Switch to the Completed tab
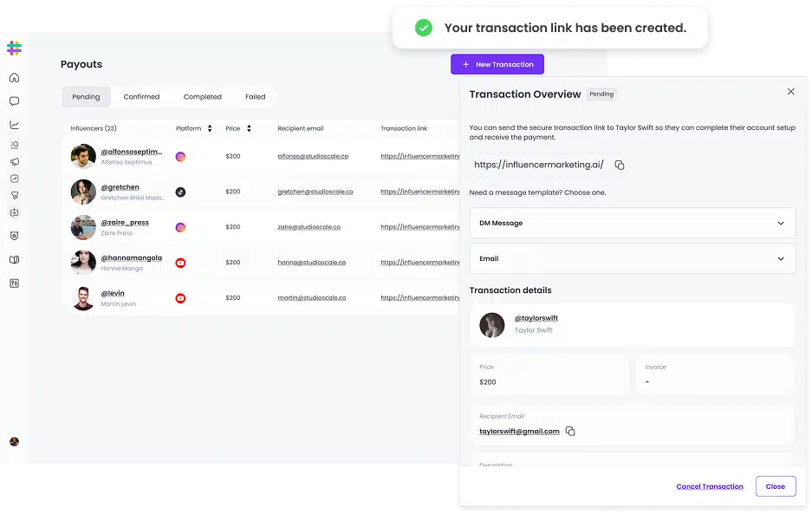The height and width of the screenshot is (514, 812). tap(202, 97)
